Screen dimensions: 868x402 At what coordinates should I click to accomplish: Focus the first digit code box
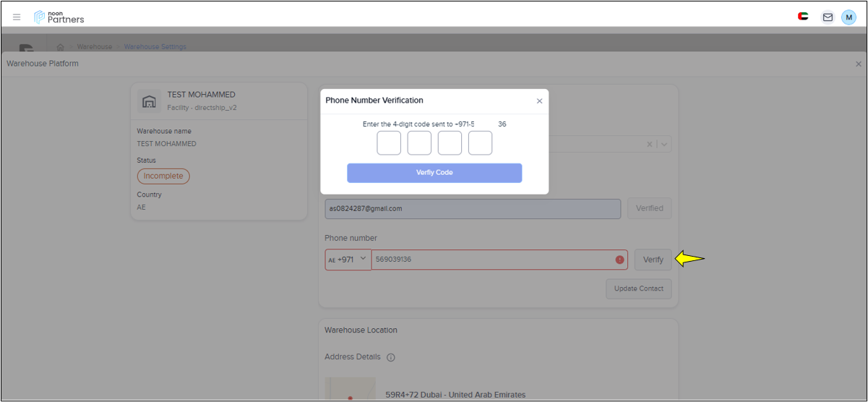389,143
